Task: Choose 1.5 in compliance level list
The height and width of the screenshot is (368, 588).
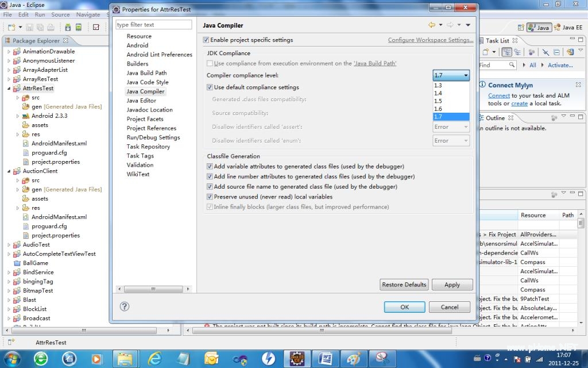Action: 451,101
